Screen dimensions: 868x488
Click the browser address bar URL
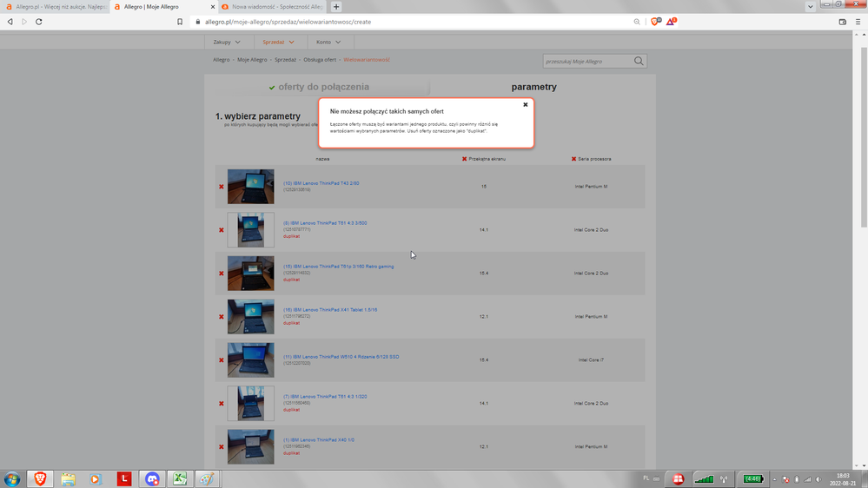288,22
